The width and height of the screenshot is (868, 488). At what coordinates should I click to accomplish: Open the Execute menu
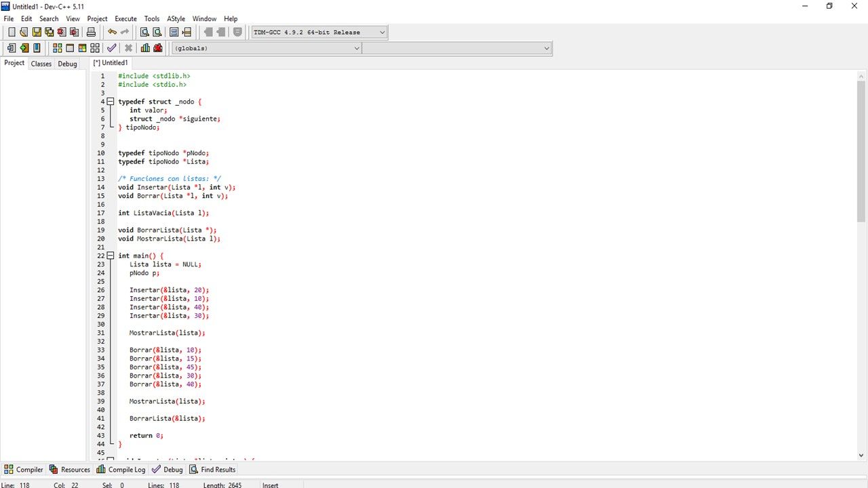pyautogui.click(x=125, y=19)
